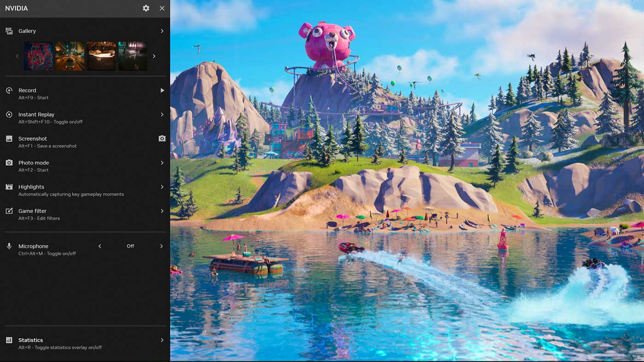Open Game filter chevron
The image size is (644, 362).
[x=162, y=211]
